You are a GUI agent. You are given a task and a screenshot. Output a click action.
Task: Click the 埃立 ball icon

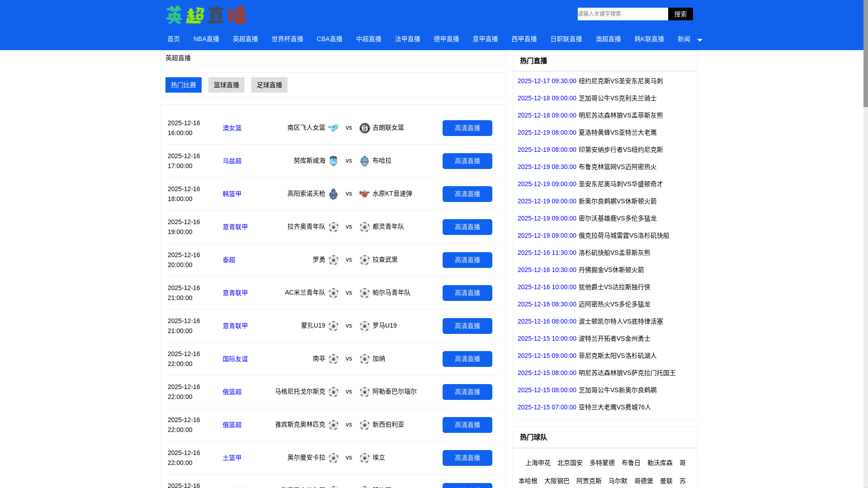[365, 458]
